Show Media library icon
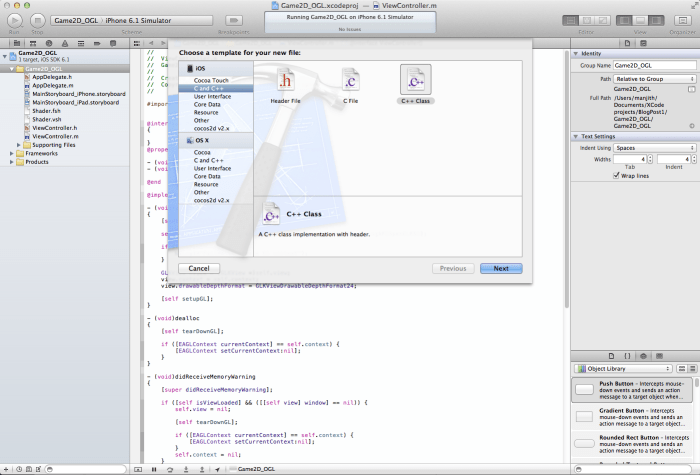Screen dimensions: 700x475 coord(659,356)
